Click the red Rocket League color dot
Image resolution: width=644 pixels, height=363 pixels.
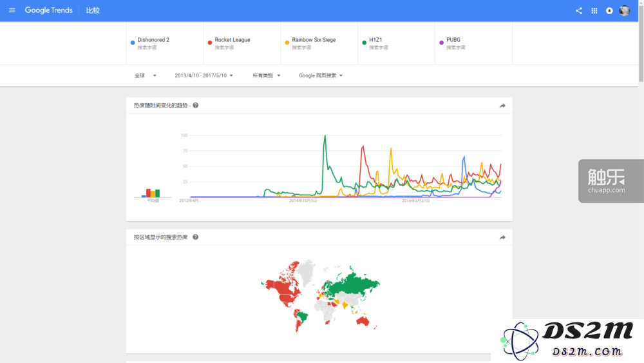pyautogui.click(x=210, y=43)
